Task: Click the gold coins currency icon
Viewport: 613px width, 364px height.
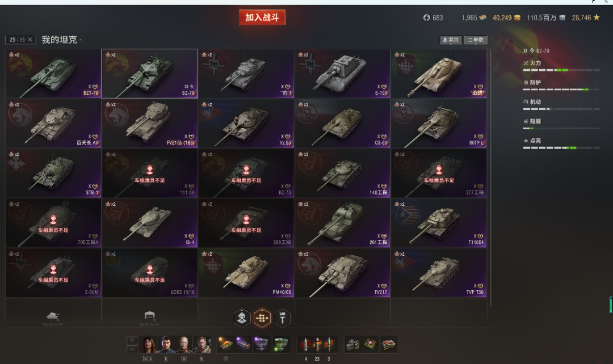Action: click(517, 18)
